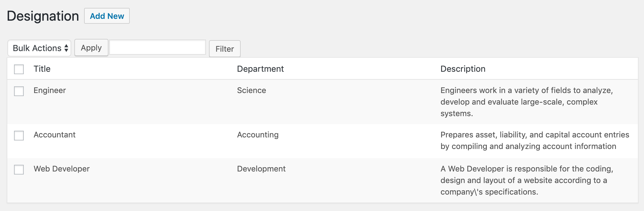This screenshot has height=211, width=644.
Task: Open the Engineer designation title
Action: (50, 90)
